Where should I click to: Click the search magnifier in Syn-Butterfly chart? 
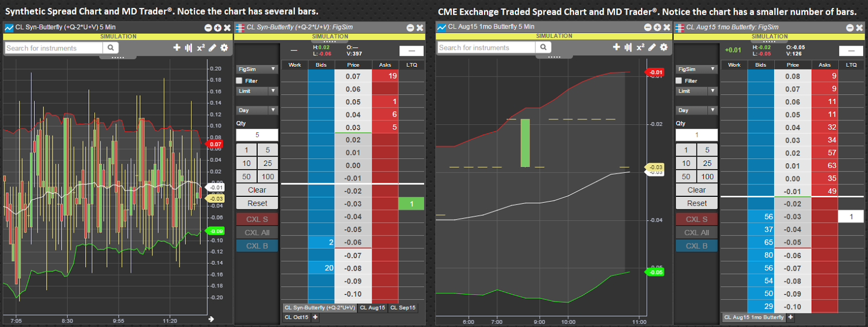(x=111, y=48)
